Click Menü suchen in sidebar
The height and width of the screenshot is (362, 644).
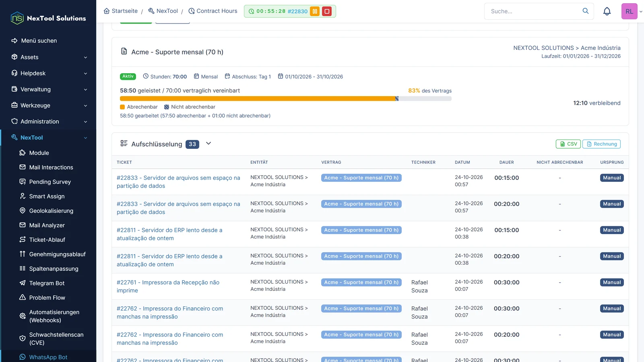(39, 41)
